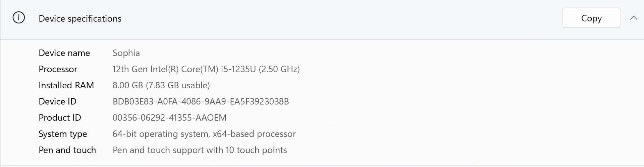Image resolution: width=644 pixels, height=167 pixels.
Task: Click the Device ID label
Action: tap(57, 101)
